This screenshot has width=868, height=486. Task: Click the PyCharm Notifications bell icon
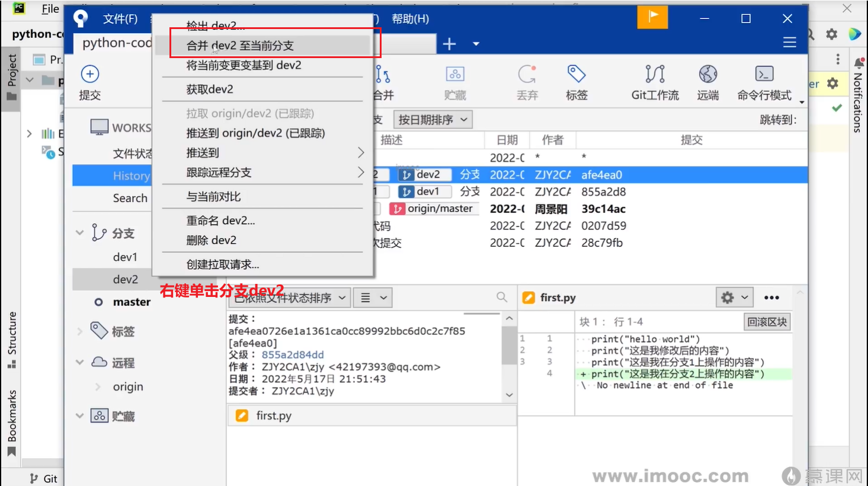pos(859,63)
